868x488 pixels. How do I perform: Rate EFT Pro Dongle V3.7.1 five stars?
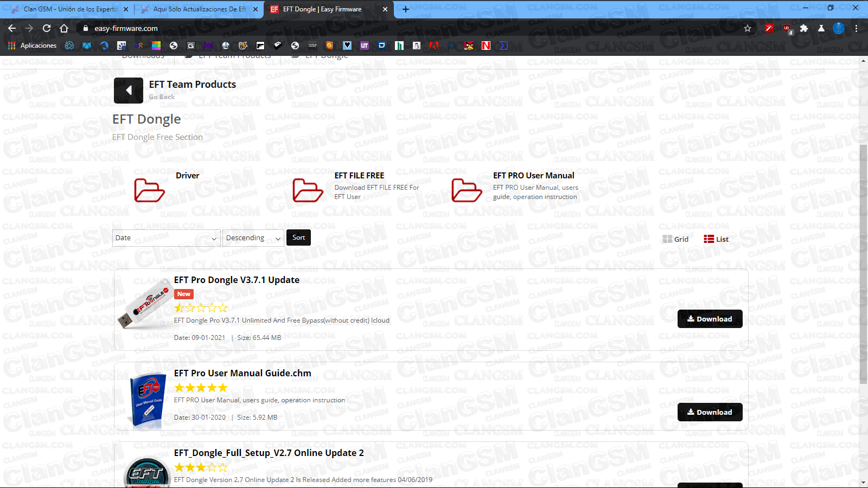pyautogui.click(x=222, y=308)
